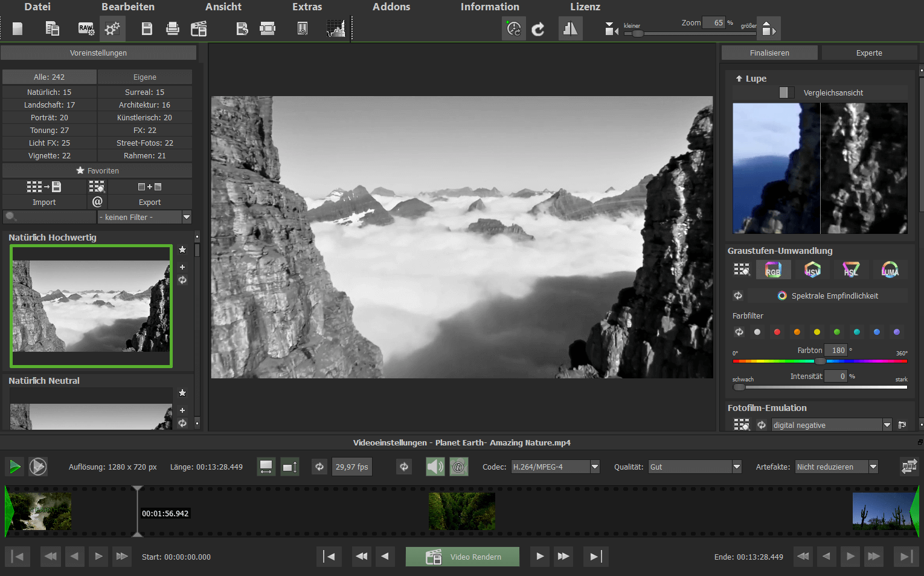Filter presets by Architektur: 16
This screenshot has width=924, height=576.
coord(144,105)
